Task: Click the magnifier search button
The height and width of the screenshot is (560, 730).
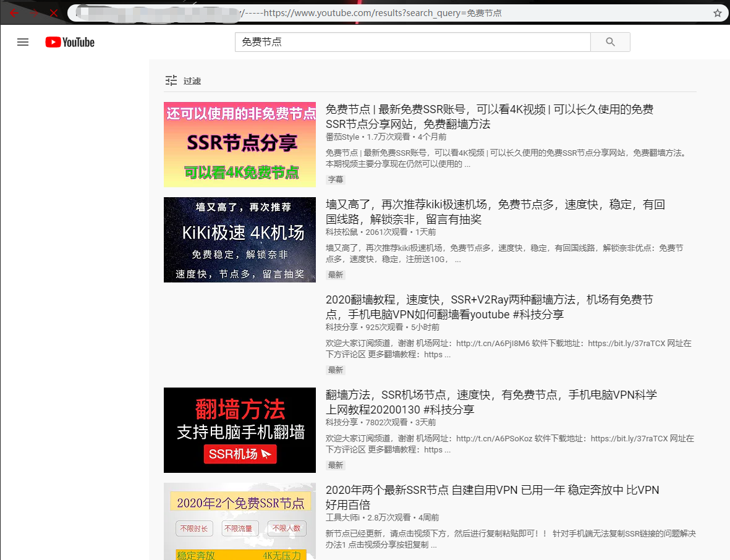Action: 610,42
